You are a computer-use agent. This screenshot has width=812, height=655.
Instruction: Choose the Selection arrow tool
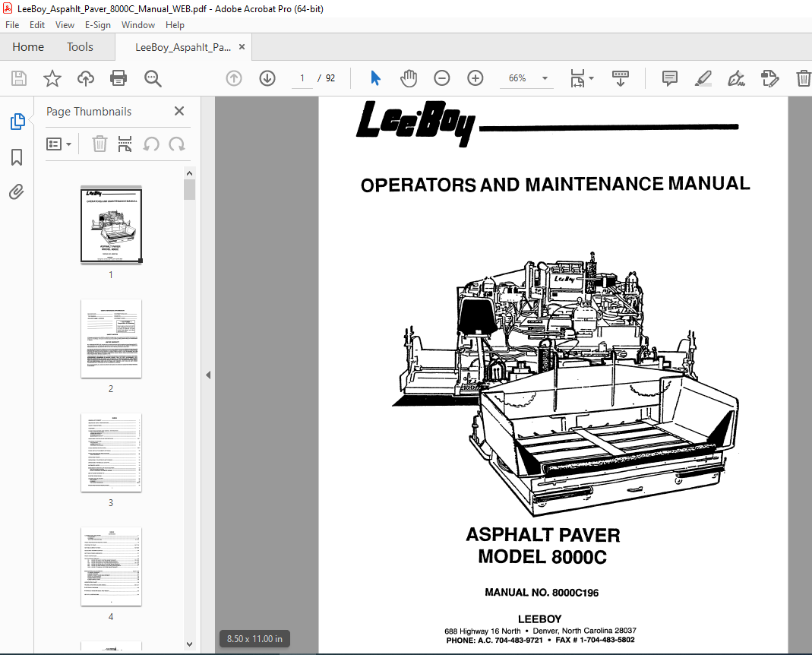(375, 78)
